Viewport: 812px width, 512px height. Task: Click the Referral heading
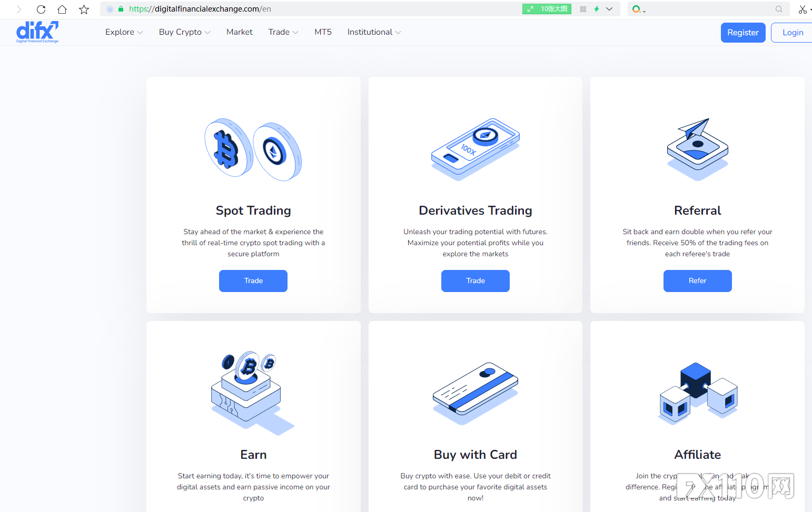point(698,210)
